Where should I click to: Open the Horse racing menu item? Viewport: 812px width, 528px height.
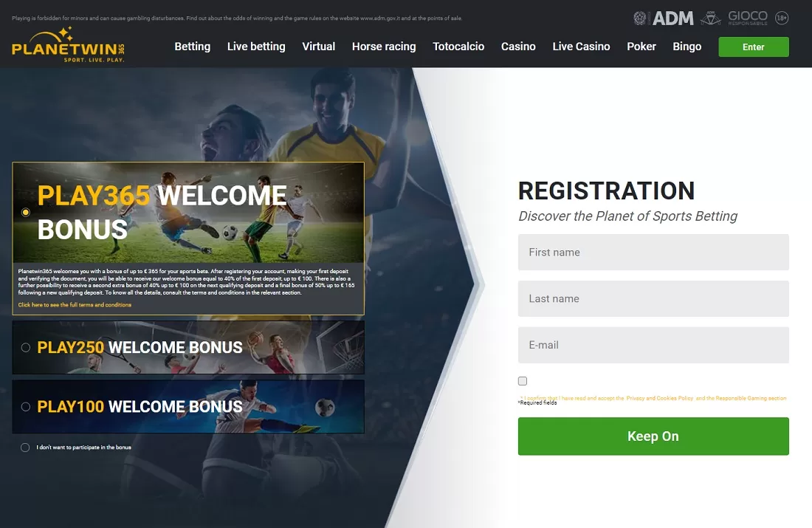click(384, 47)
